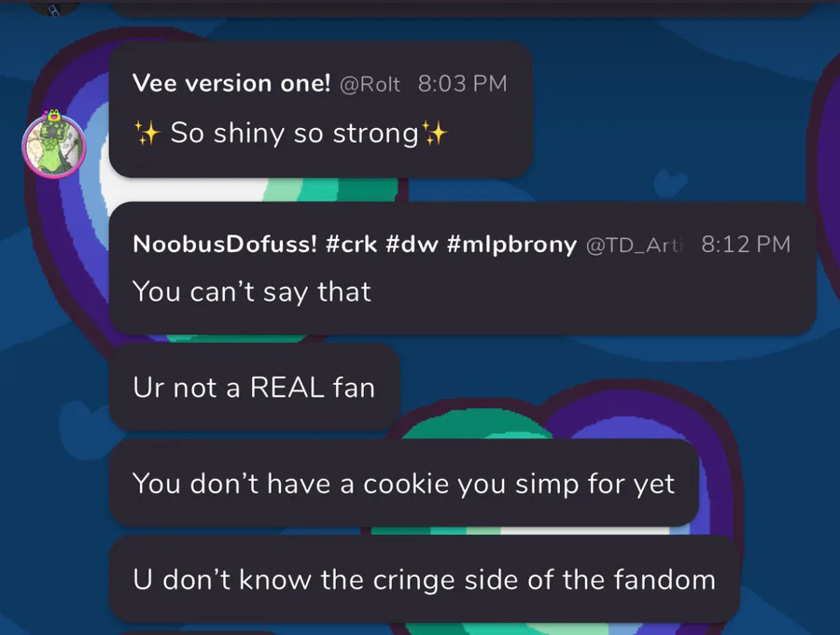Select the 'Vee version one!' display name
Screen dimensions: 840x635
231,83
